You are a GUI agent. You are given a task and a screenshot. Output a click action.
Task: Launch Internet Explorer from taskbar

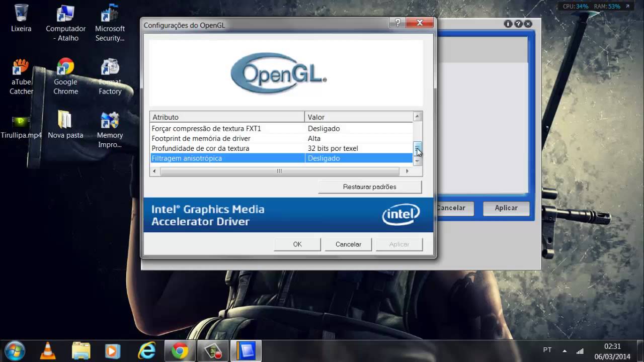click(x=147, y=350)
